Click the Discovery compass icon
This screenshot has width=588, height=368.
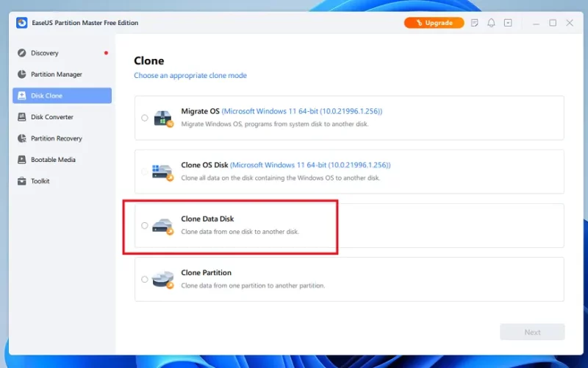[22, 53]
